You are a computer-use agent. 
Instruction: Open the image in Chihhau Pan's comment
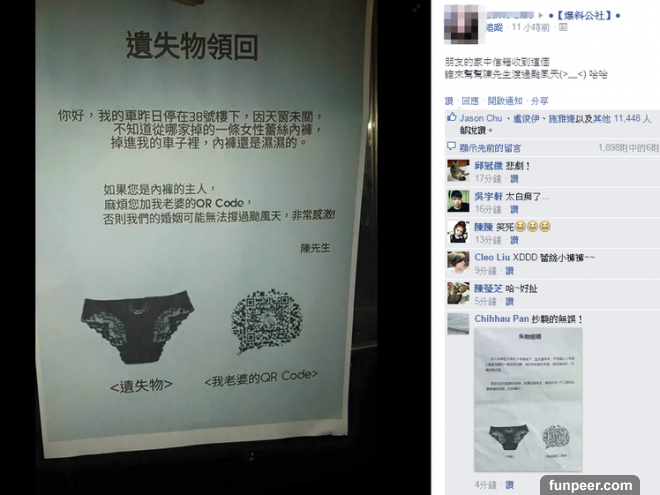(x=528, y=400)
